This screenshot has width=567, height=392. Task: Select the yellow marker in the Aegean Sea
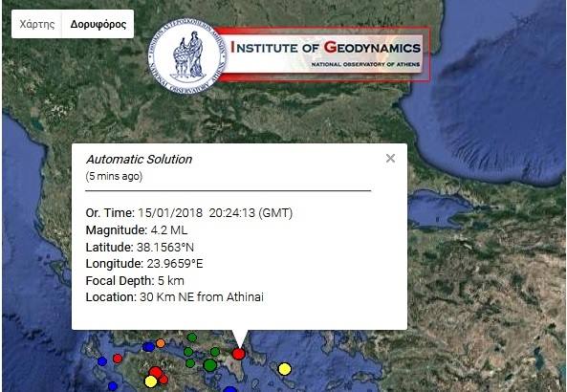pyautogui.click(x=285, y=369)
